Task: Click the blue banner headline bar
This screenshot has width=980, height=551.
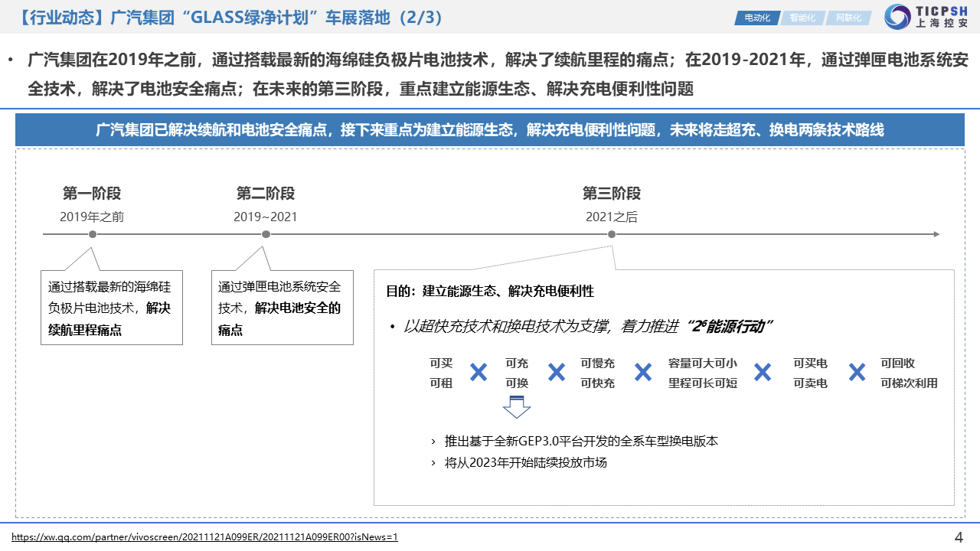Action: pyautogui.click(x=490, y=130)
